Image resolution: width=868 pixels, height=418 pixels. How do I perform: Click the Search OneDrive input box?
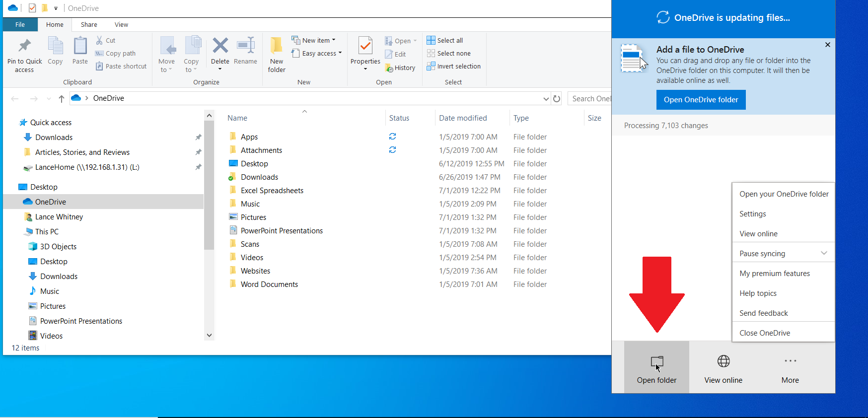coord(590,98)
